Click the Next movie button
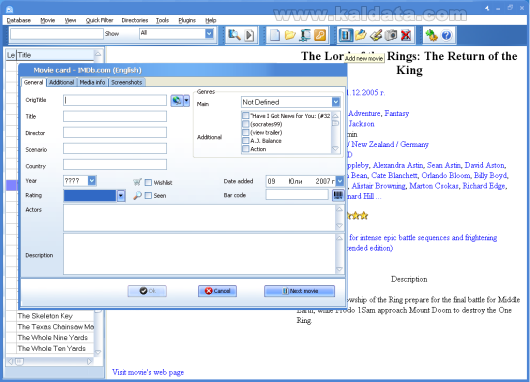The width and height of the screenshot is (530, 382). pos(299,291)
